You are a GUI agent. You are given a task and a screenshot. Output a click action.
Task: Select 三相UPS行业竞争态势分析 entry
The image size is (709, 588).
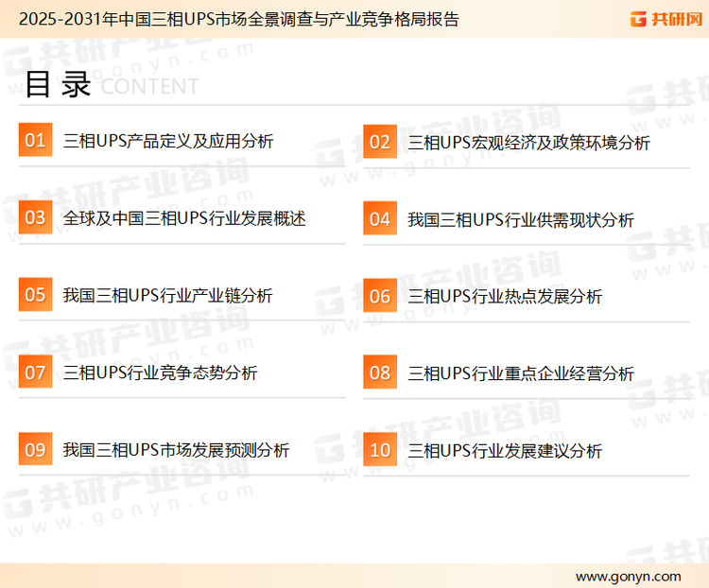point(160,373)
